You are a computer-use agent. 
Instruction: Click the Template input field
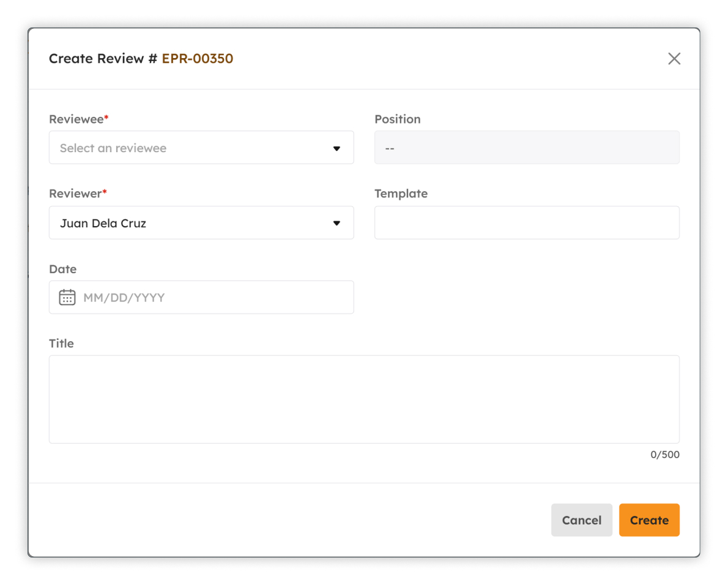click(527, 223)
